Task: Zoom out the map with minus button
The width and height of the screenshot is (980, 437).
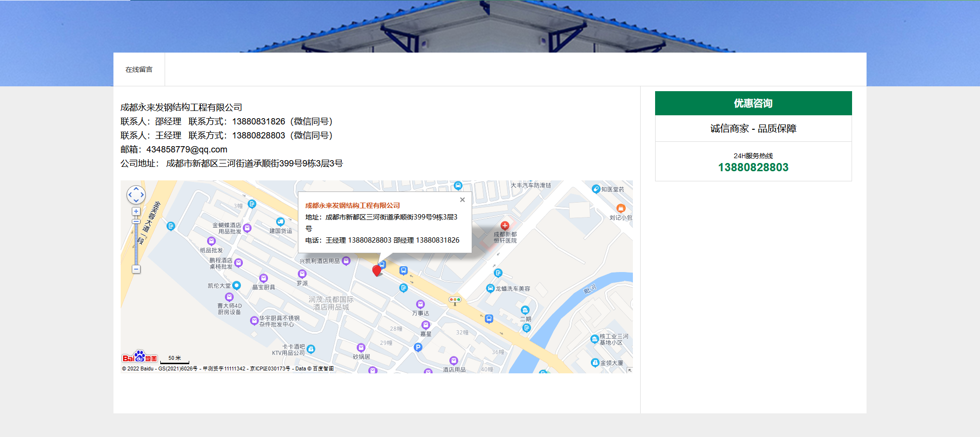Action: click(x=136, y=269)
